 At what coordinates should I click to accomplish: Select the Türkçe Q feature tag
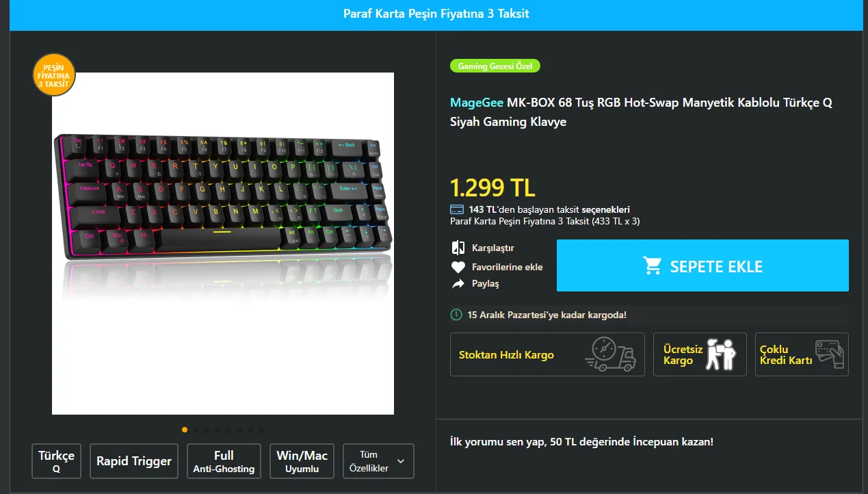coord(56,461)
